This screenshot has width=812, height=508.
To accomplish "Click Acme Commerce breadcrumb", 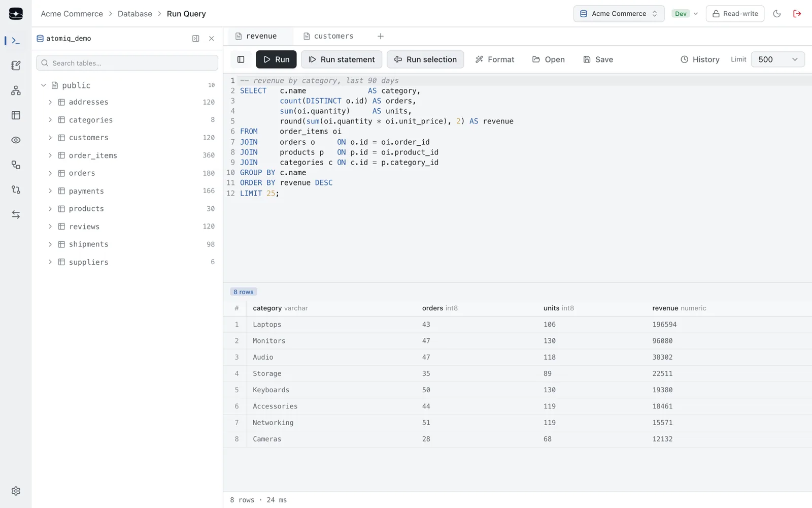I will (x=72, y=14).
